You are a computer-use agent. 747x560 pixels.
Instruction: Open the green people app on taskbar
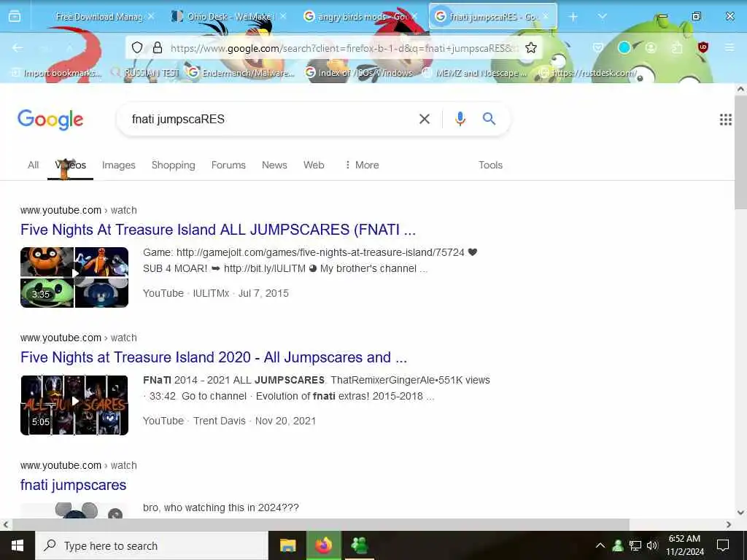point(359,545)
